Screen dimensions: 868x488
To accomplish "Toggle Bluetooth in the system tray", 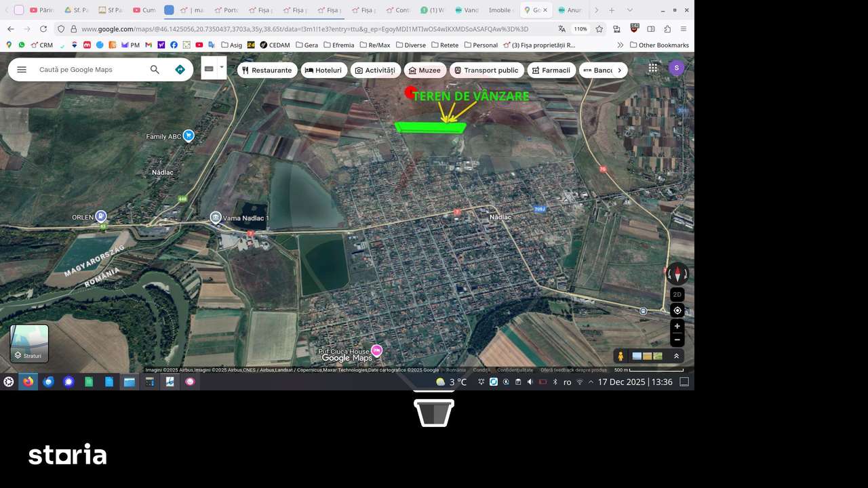I will click(555, 382).
